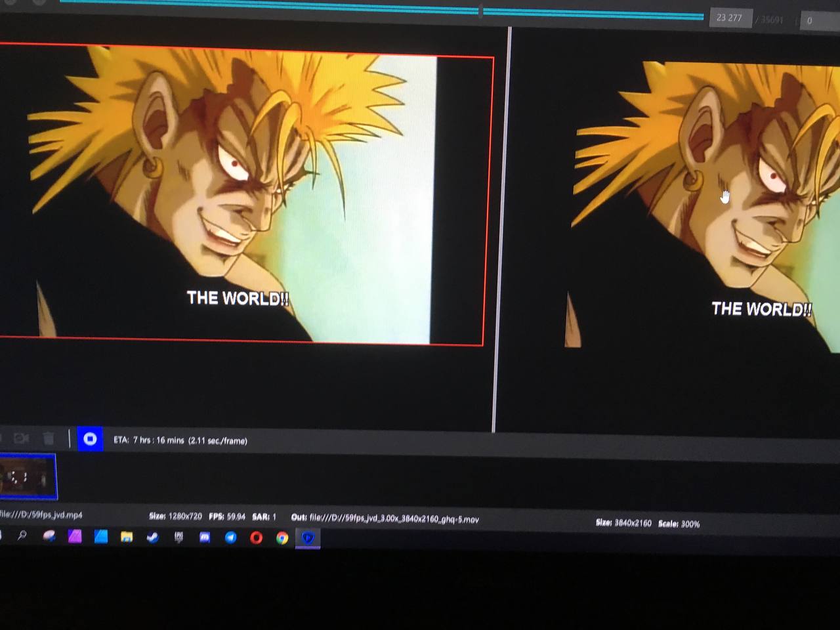
Task: Click the trash can delete-video icon
Action: pyautogui.click(x=49, y=438)
